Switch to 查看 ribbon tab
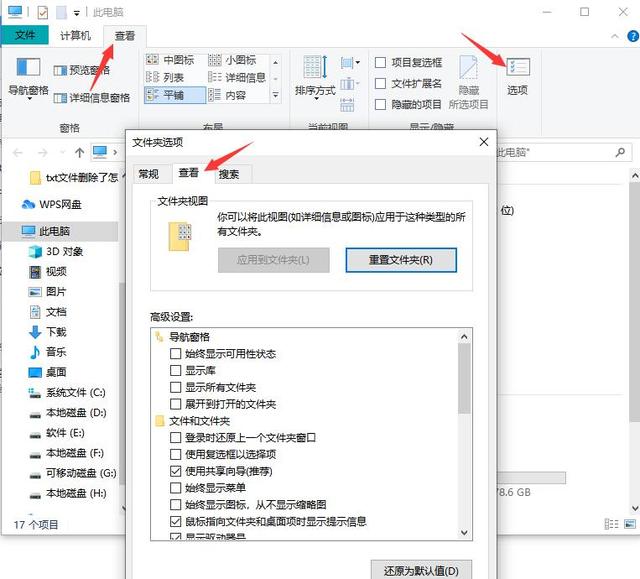Image resolution: width=640 pixels, height=579 pixels. click(125, 36)
